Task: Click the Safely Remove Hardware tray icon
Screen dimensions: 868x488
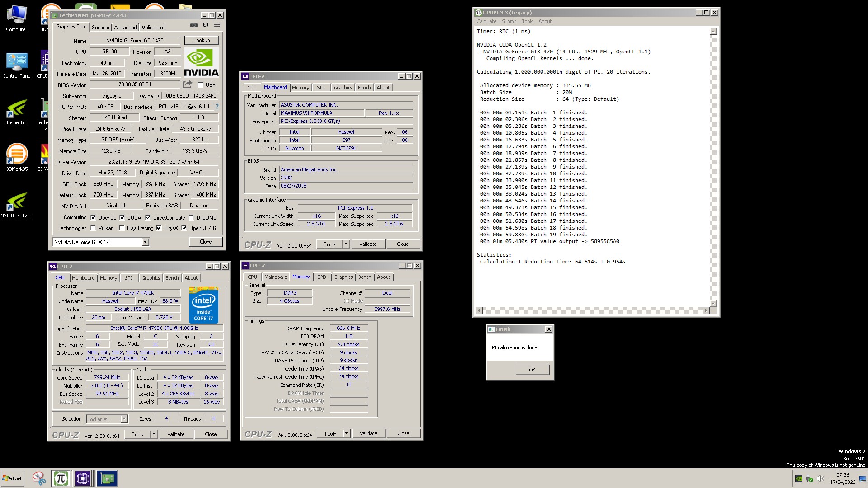Action: tap(810, 479)
